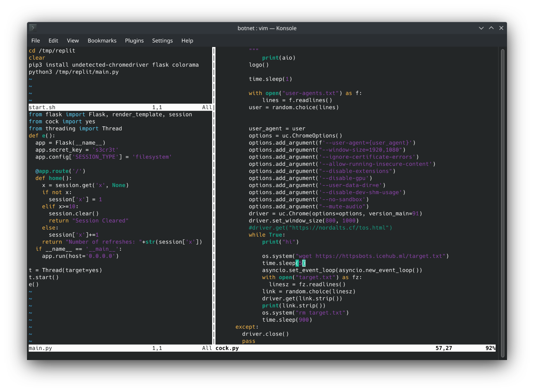Open the Plugins menu
The width and height of the screenshot is (534, 392).
coord(134,41)
